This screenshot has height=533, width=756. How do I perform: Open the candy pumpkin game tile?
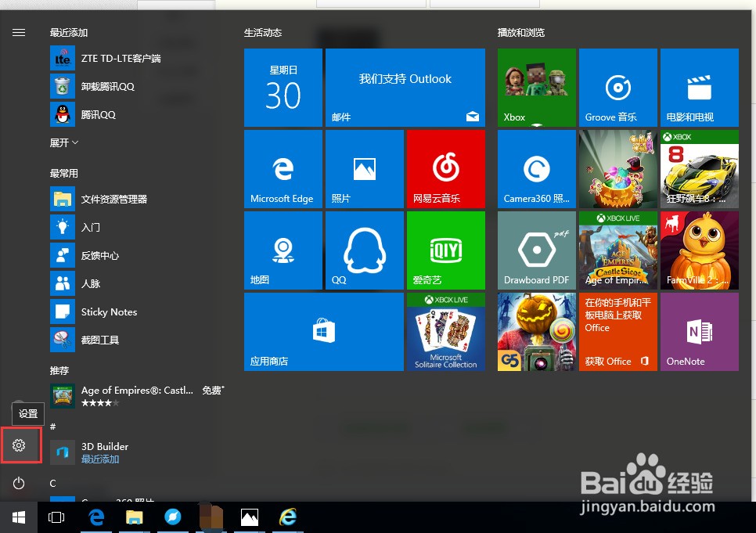click(618, 169)
